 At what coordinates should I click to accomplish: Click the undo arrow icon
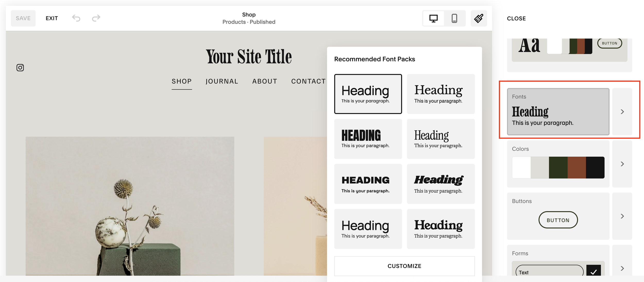(x=76, y=18)
